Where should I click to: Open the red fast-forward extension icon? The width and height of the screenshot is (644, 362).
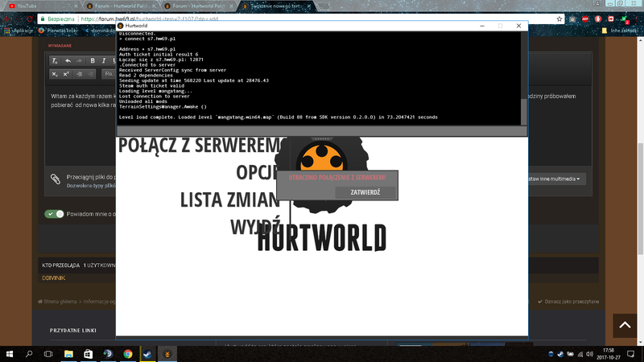coord(611,19)
